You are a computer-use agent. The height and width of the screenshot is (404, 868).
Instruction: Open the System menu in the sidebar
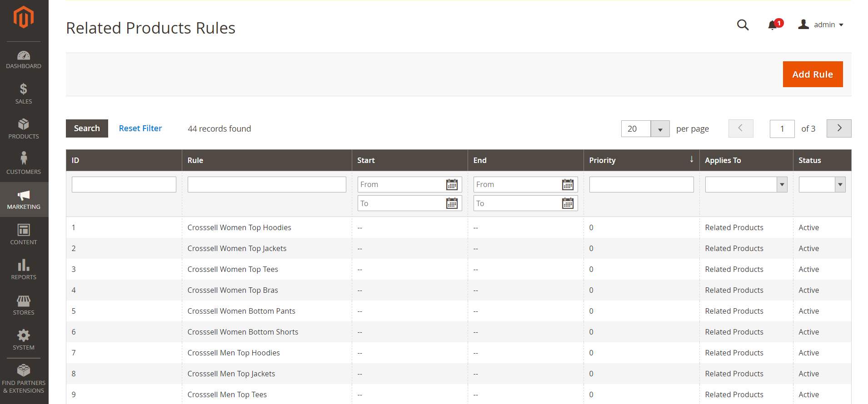point(24,340)
